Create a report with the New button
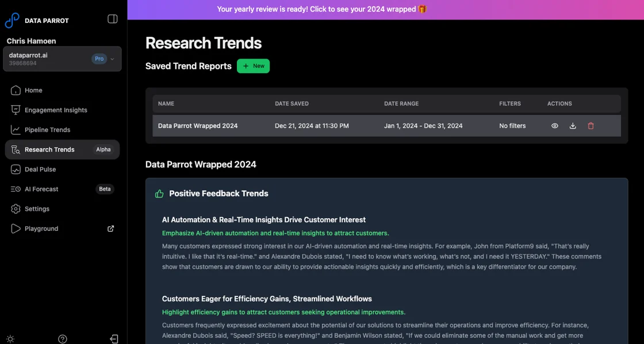644x344 pixels. coord(253,65)
